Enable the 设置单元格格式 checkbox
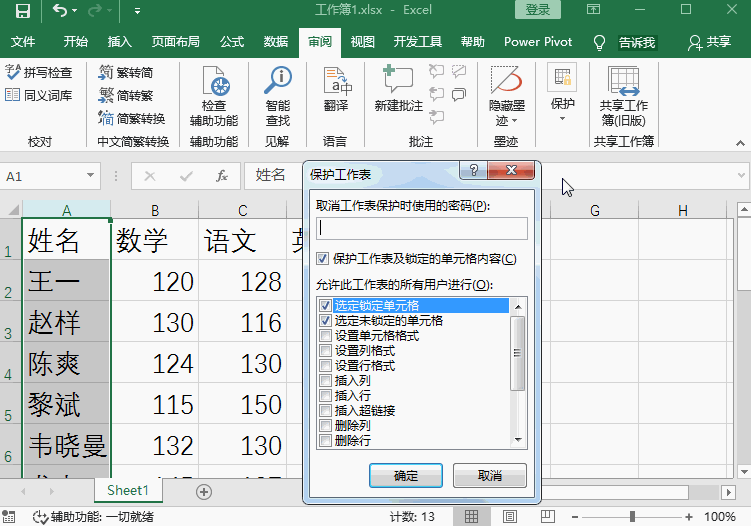This screenshot has height=526, width=751. (325, 336)
